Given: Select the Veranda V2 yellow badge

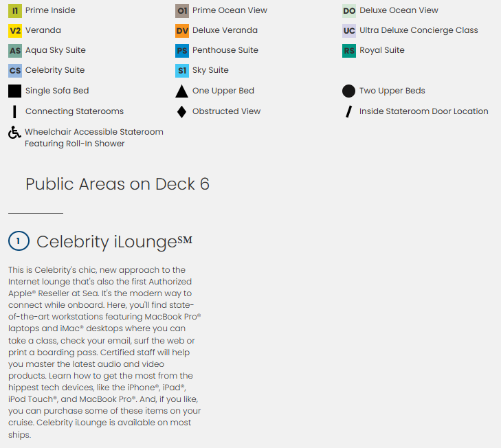Looking at the screenshot, I should tap(15, 31).
